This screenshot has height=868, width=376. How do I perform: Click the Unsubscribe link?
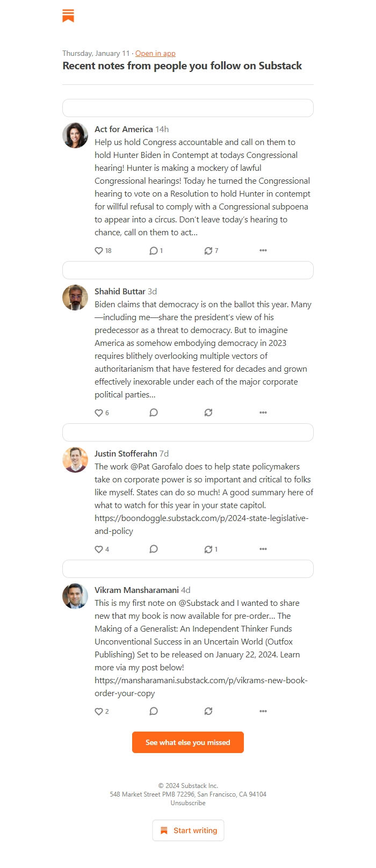(x=187, y=803)
